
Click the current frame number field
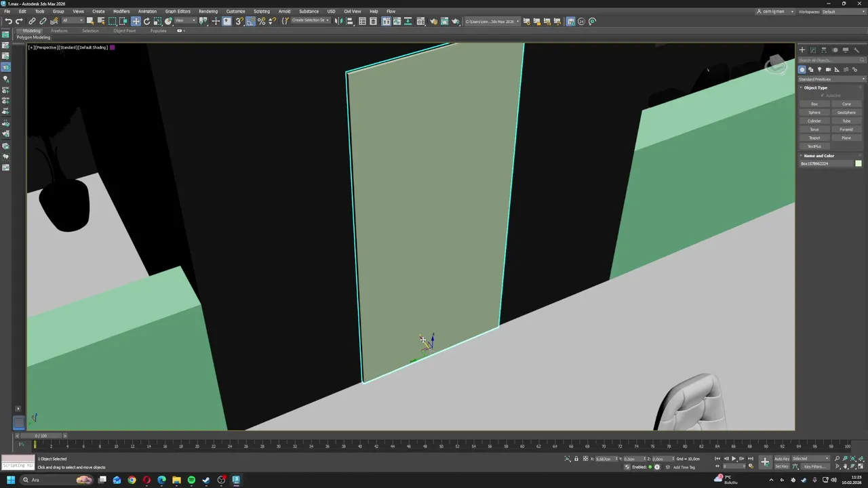click(734, 466)
